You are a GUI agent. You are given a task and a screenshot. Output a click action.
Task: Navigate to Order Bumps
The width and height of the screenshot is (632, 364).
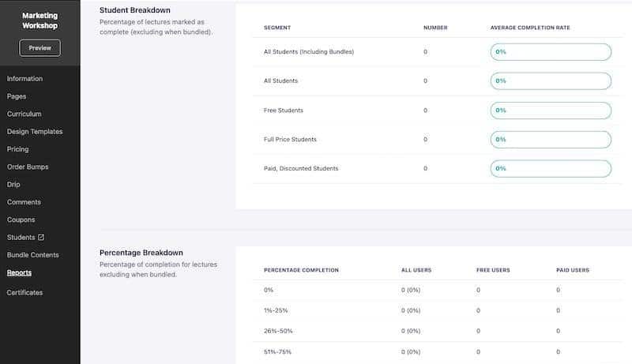pyautogui.click(x=28, y=167)
